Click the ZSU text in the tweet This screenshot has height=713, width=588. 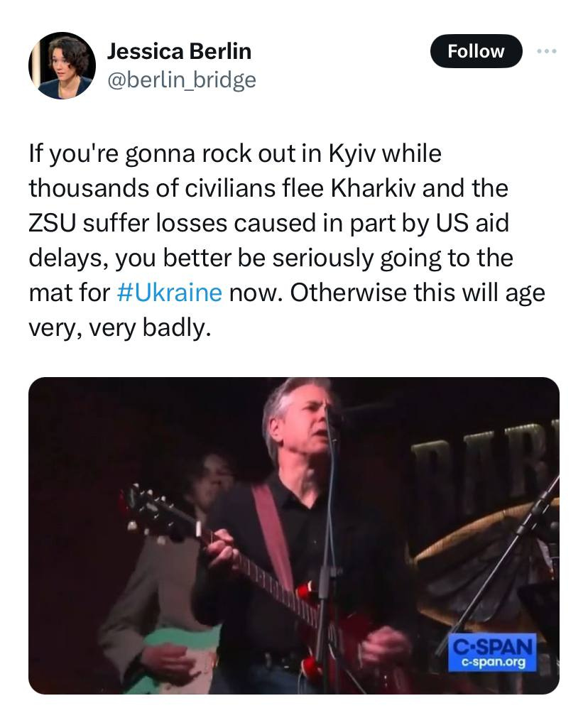[52, 223]
